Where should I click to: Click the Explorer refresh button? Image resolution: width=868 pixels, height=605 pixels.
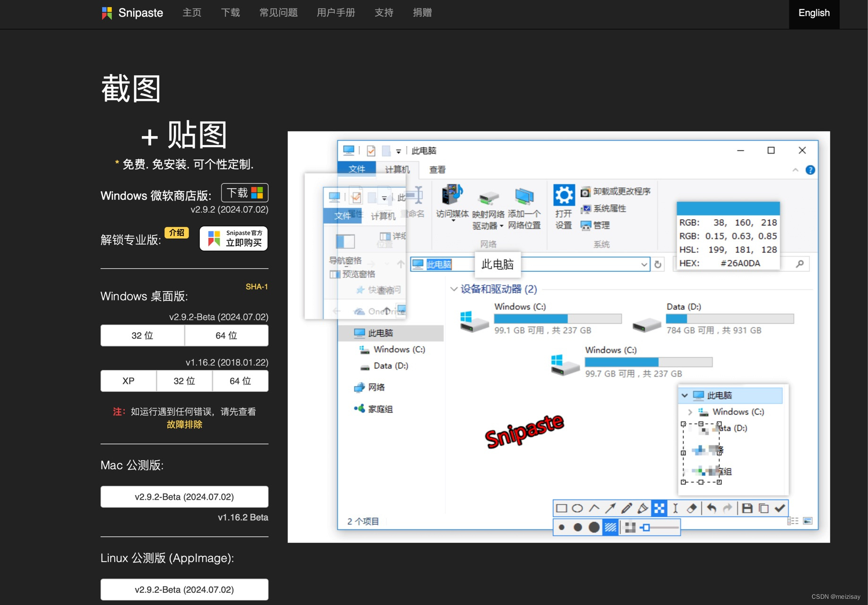(x=658, y=264)
